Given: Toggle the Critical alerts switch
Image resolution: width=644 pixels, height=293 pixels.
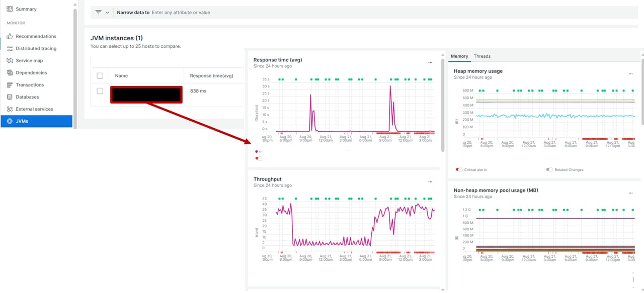Looking at the screenshot, I should pyautogui.click(x=459, y=170).
